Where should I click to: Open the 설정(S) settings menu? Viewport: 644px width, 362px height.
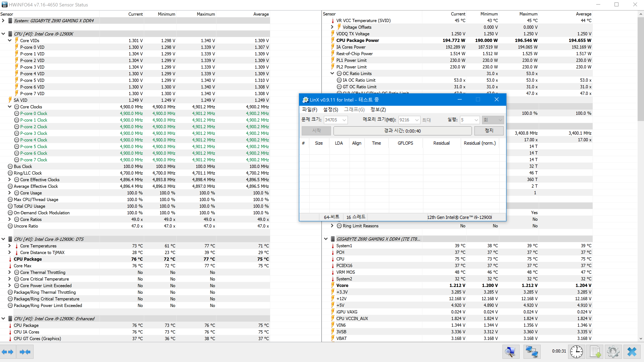[330, 109]
